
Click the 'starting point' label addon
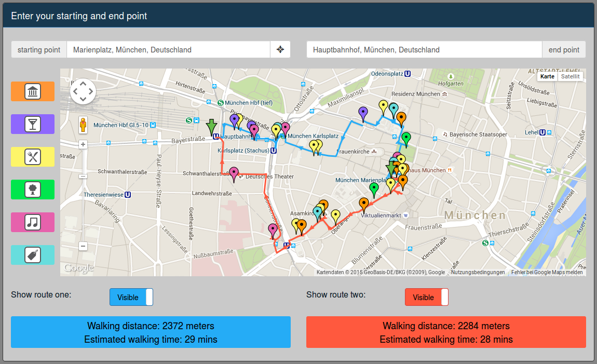coord(39,49)
